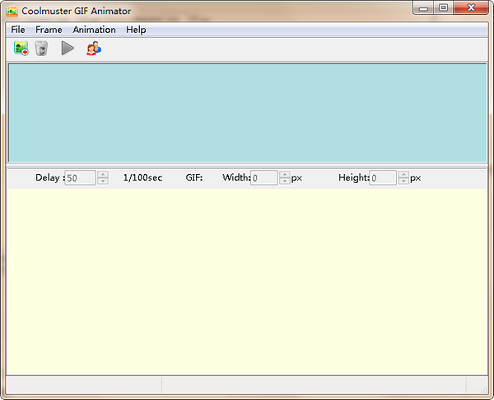
Task: Open the Frame menu
Action: click(x=49, y=30)
